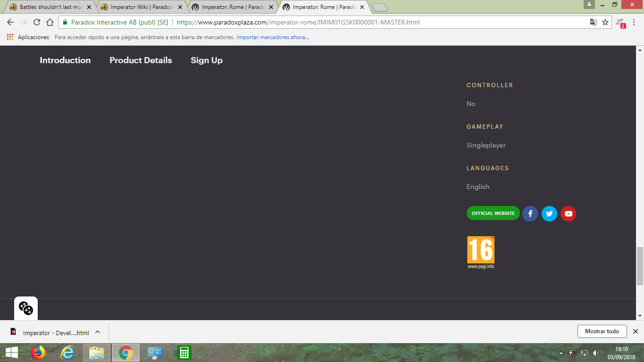Reload the page

[x=37, y=22]
